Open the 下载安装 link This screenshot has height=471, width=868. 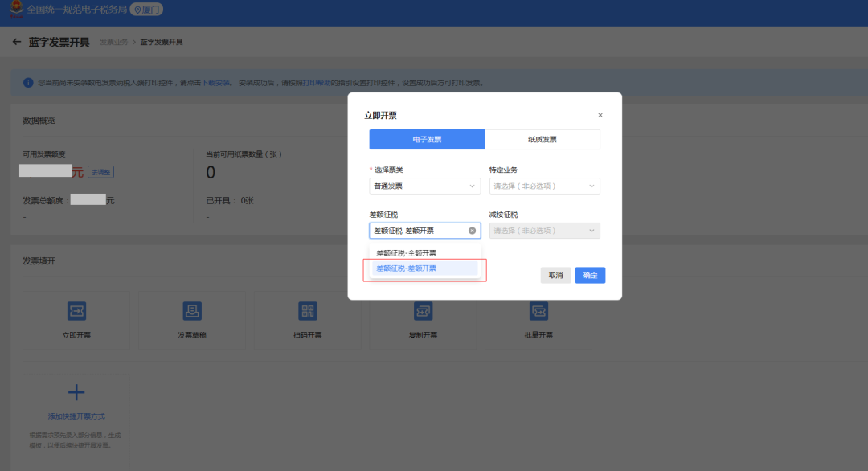coord(215,83)
